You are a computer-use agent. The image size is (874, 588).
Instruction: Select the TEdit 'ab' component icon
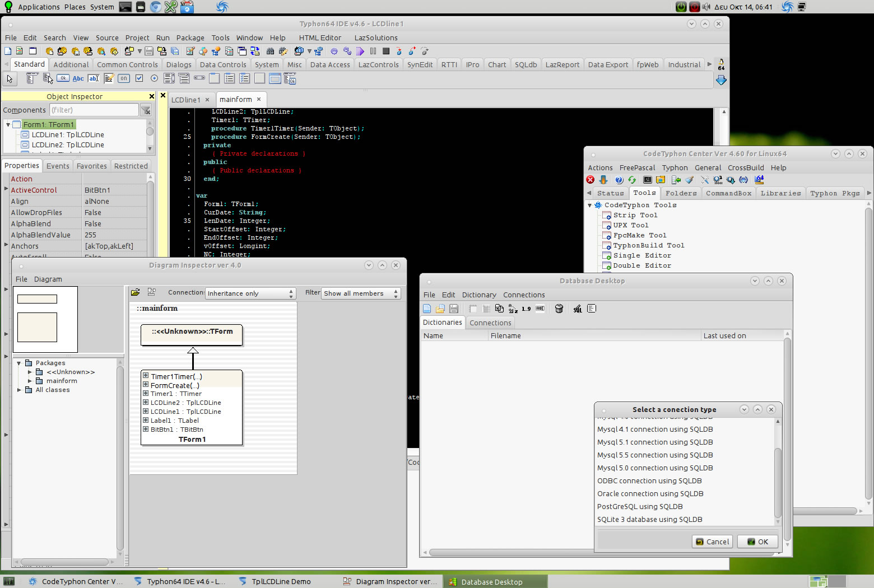click(94, 78)
